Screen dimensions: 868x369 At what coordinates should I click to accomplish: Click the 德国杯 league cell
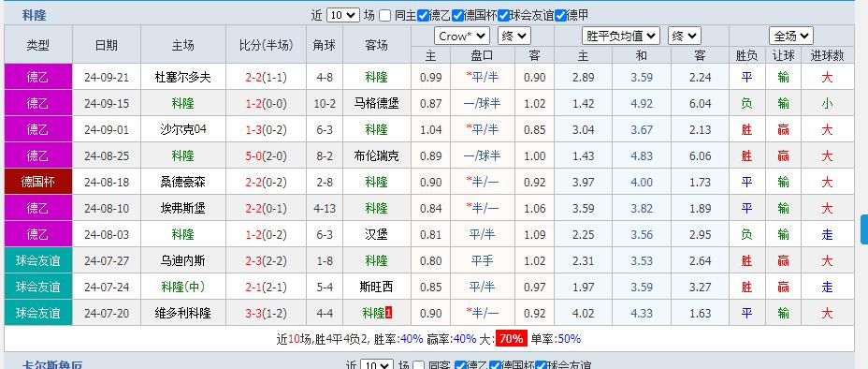(38, 182)
